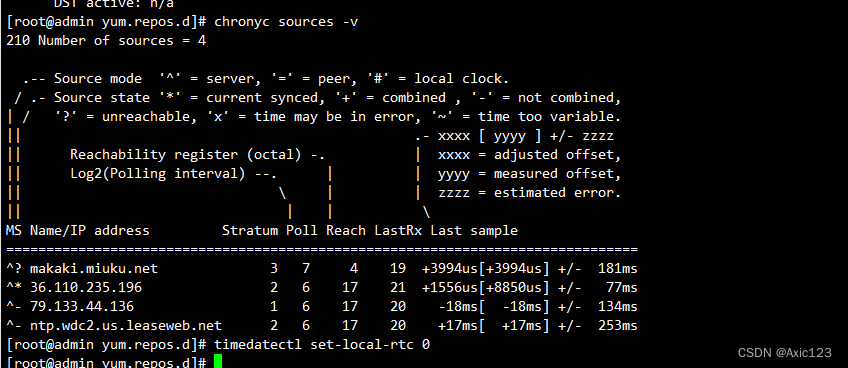
Task: Select the IP address 79.133.44.136
Action: [x=82, y=307]
